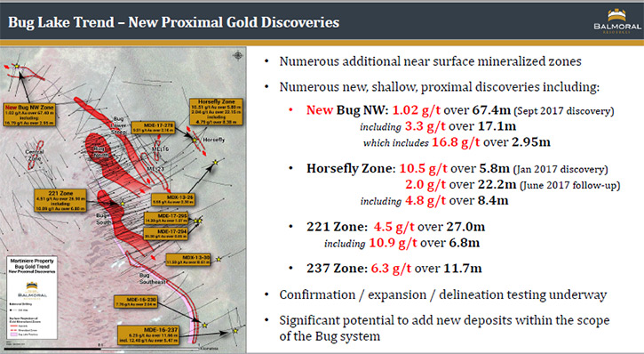
Task: Click the yellow star near MDE-16-237 arrow
Action: point(235,331)
